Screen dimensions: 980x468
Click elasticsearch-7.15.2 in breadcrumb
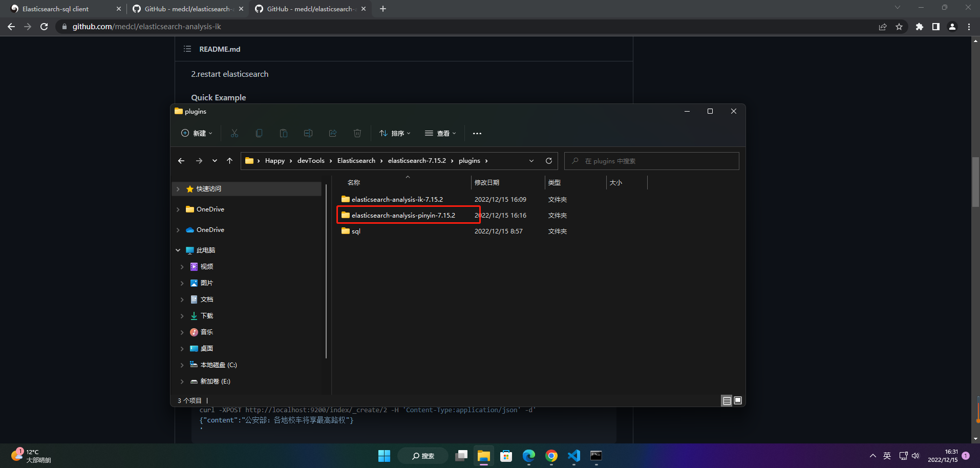[417, 161]
